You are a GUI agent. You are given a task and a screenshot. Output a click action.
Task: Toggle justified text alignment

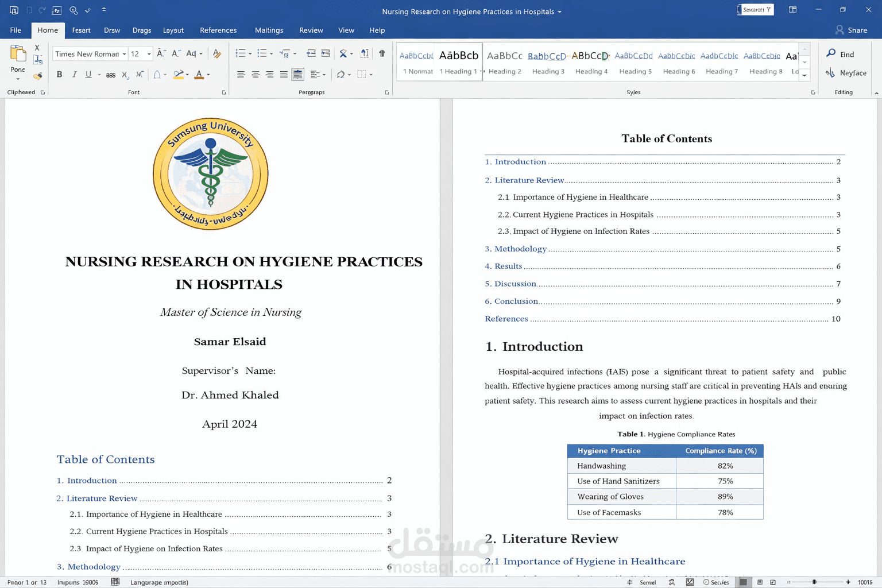click(x=284, y=74)
